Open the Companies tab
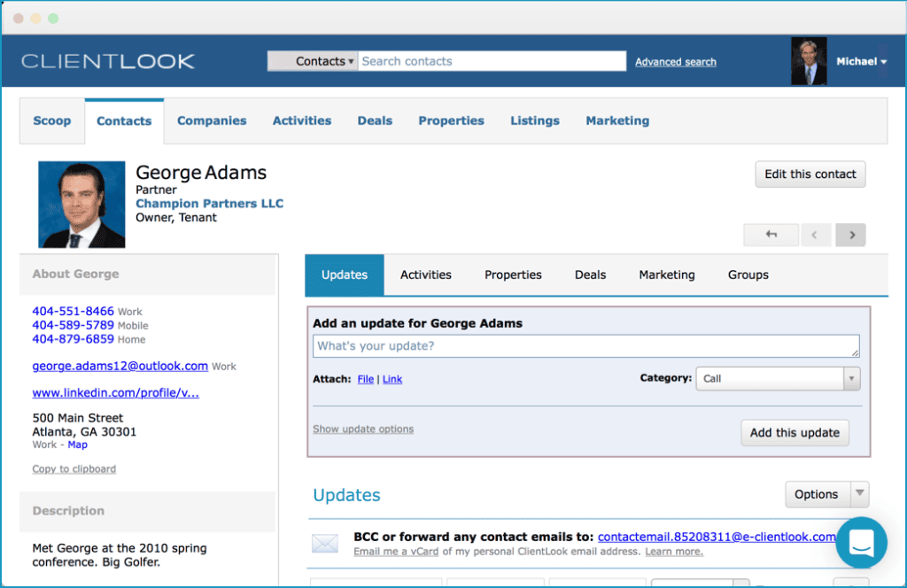 point(212,120)
